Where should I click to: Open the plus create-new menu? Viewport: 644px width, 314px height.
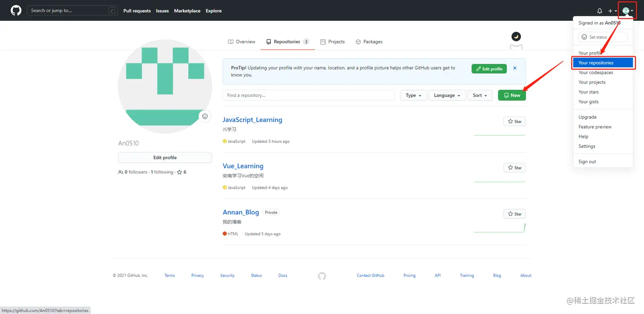click(612, 11)
